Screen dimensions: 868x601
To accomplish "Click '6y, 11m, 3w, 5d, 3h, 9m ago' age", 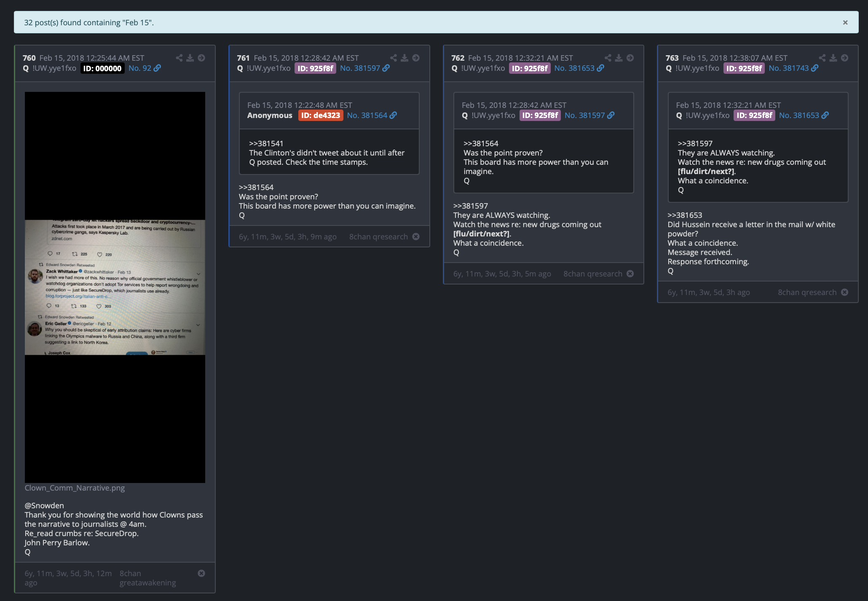I will point(288,236).
